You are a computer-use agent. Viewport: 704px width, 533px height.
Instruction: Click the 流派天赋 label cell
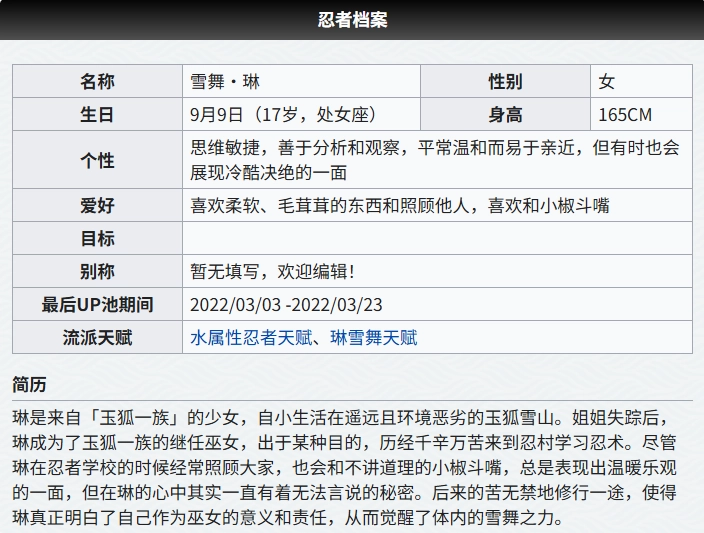pos(98,338)
